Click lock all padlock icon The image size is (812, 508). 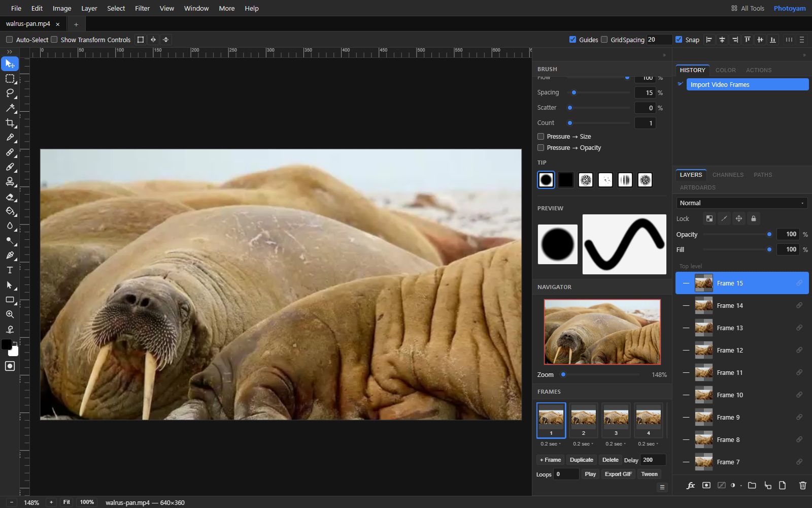tap(753, 218)
